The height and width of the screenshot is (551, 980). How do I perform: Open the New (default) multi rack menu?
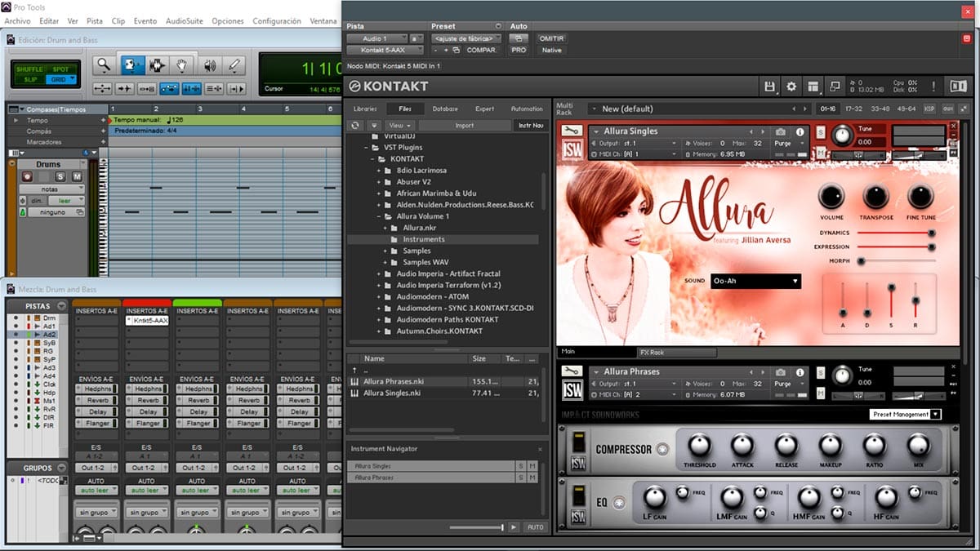point(700,109)
